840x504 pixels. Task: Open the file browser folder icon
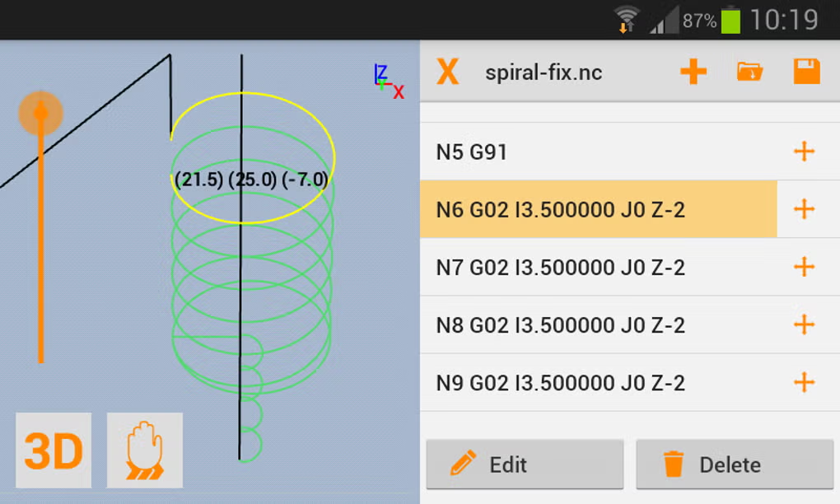[x=749, y=72]
